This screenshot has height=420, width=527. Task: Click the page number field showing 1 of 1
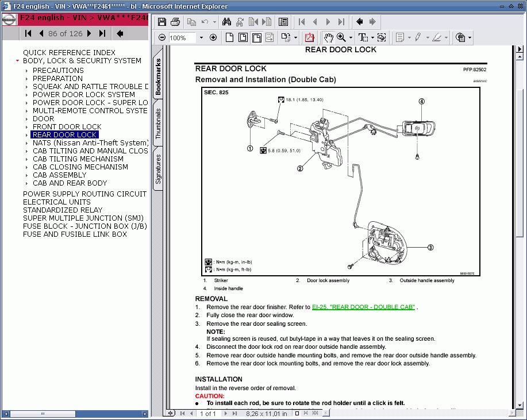[208, 414]
